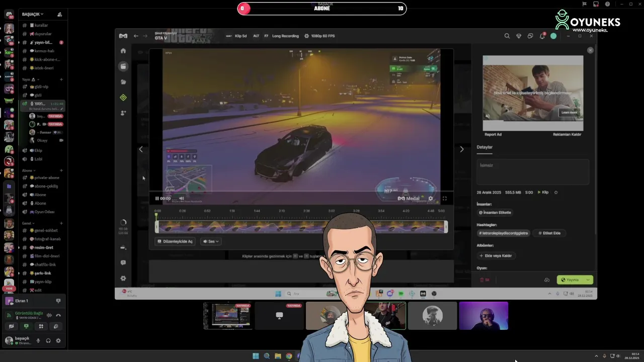This screenshot has width=644, height=362.
Task: Go back with Medal back arrow
Action: (x=136, y=36)
